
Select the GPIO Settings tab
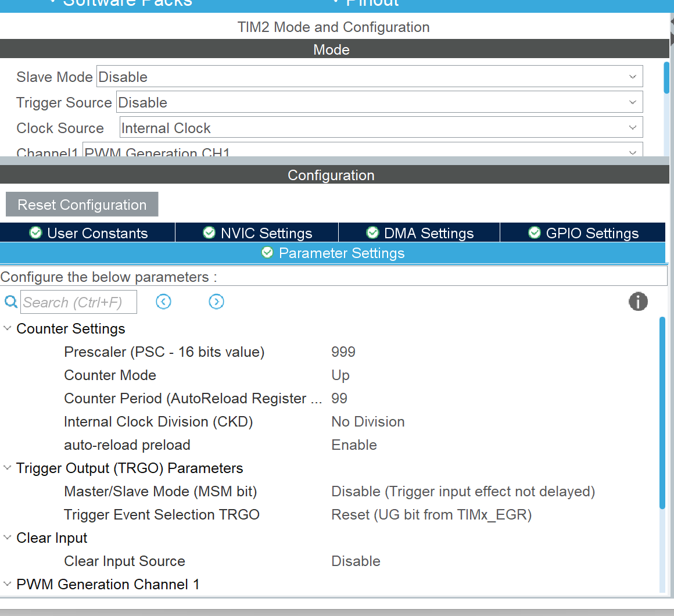pyautogui.click(x=583, y=233)
